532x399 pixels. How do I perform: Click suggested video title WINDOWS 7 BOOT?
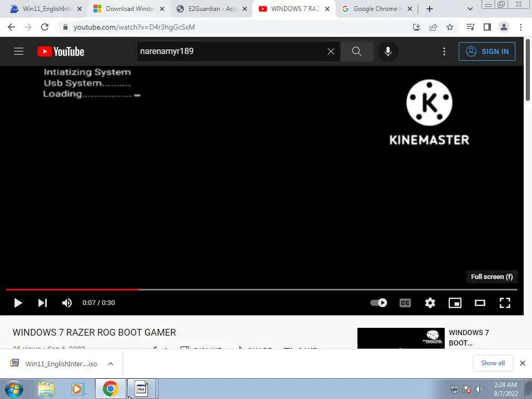click(469, 338)
